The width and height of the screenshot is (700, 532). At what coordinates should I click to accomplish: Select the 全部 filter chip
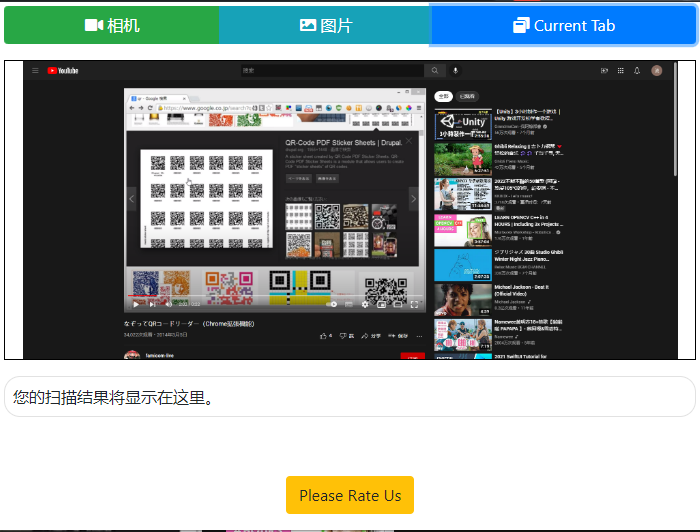coord(443,96)
